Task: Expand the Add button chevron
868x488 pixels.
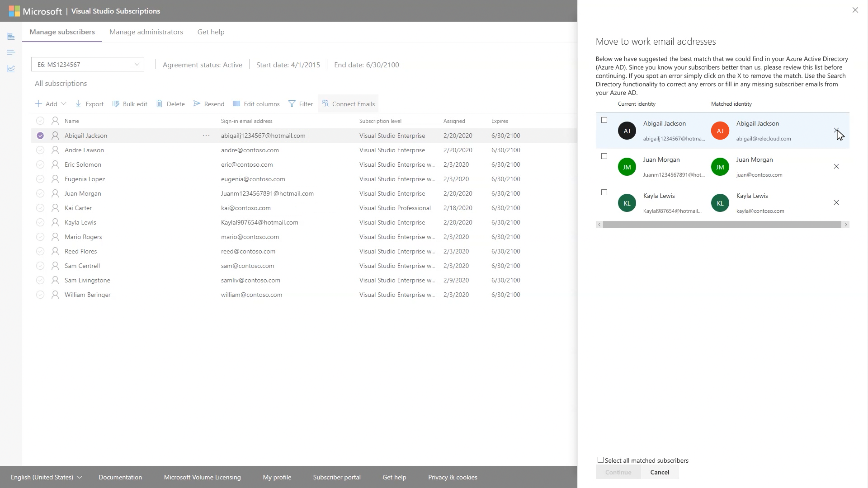Action: tap(64, 103)
